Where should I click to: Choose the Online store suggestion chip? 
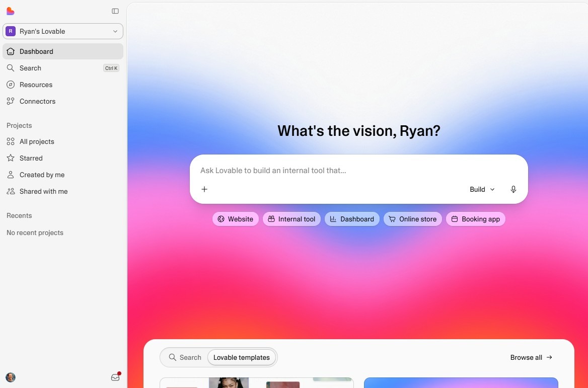tap(413, 219)
